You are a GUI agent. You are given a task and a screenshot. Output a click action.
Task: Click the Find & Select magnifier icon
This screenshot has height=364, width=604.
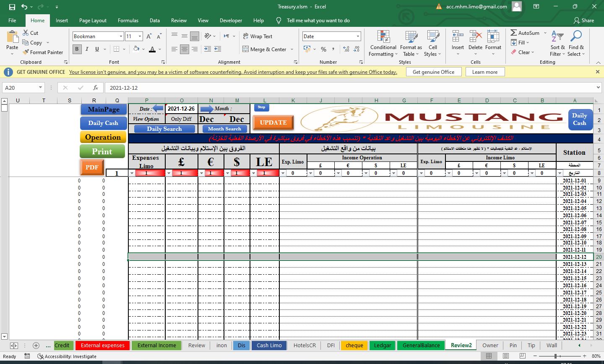pyautogui.click(x=576, y=36)
